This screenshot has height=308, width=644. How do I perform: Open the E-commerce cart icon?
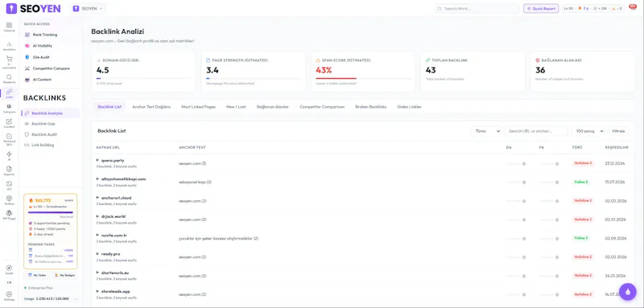tap(9, 62)
